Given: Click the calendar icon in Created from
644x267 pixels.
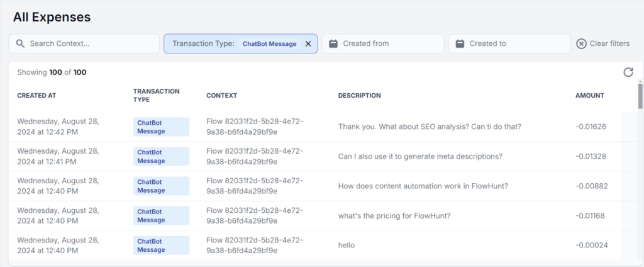Looking at the screenshot, I should coord(333,44).
